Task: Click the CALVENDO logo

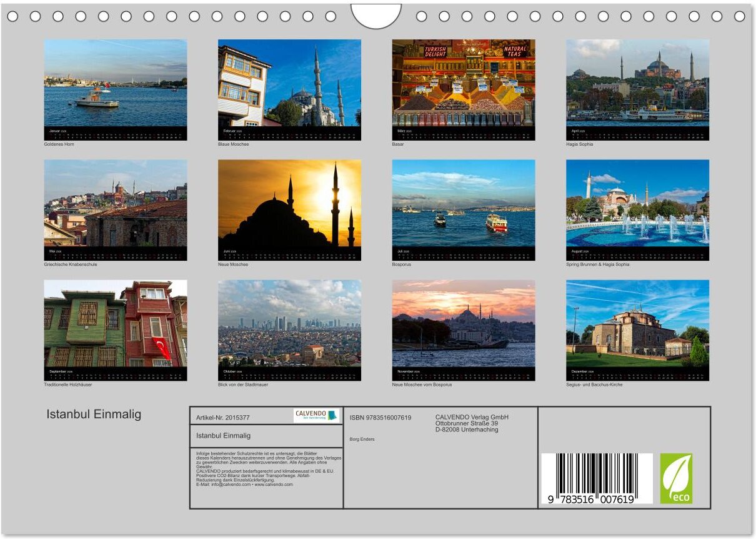Action: click(317, 416)
